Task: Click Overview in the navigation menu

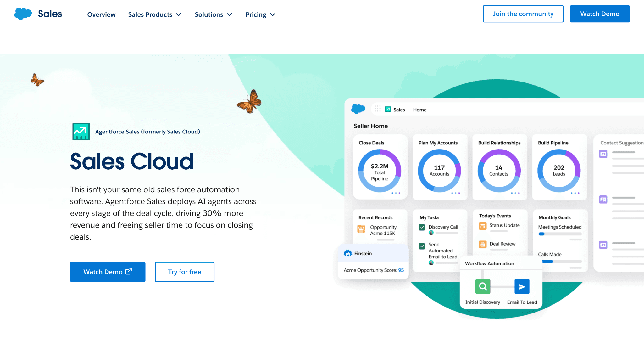Action: tap(101, 14)
